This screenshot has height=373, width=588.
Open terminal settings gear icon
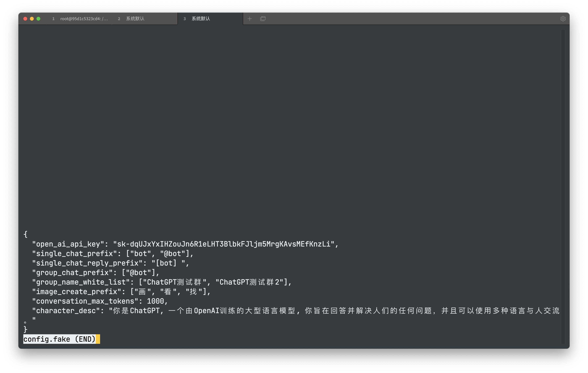point(563,19)
